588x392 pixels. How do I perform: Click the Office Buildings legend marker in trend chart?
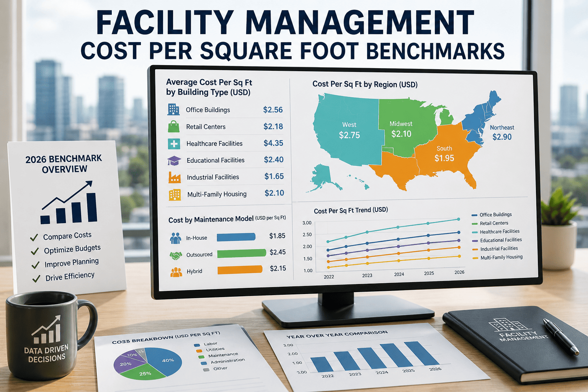pyautogui.click(x=475, y=215)
